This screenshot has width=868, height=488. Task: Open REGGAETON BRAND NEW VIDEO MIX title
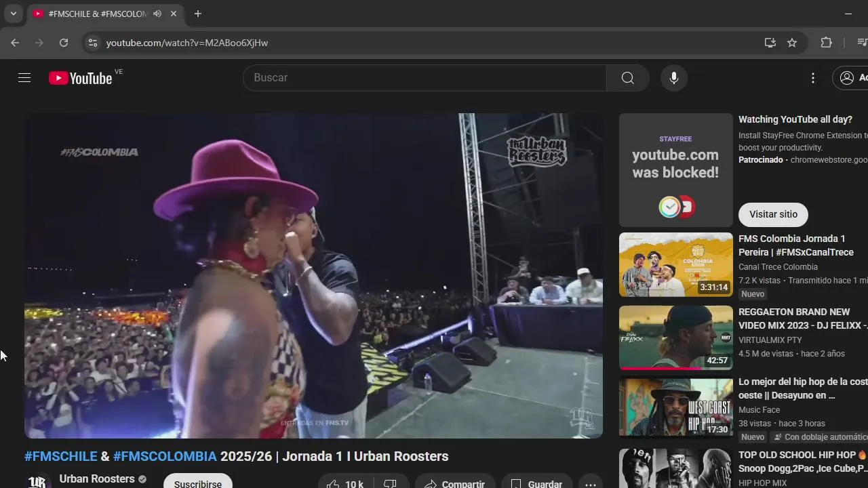[x=803, y=319]
